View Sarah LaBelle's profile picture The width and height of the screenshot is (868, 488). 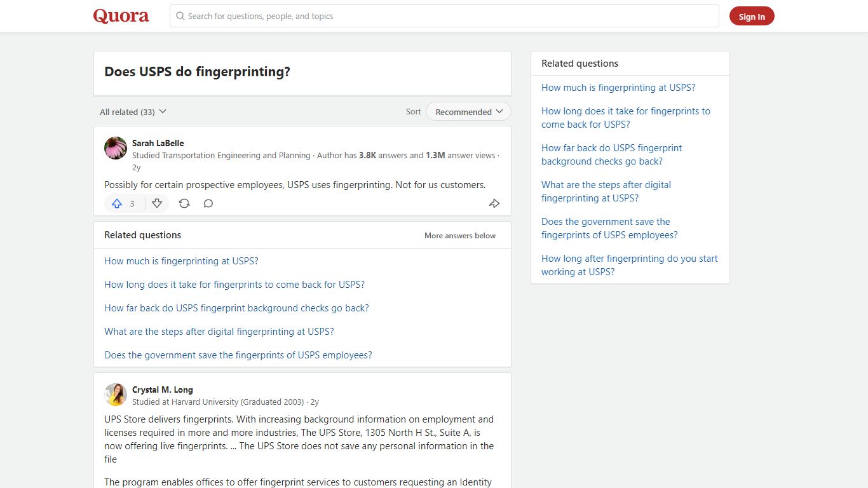click(x=116, y=148)
